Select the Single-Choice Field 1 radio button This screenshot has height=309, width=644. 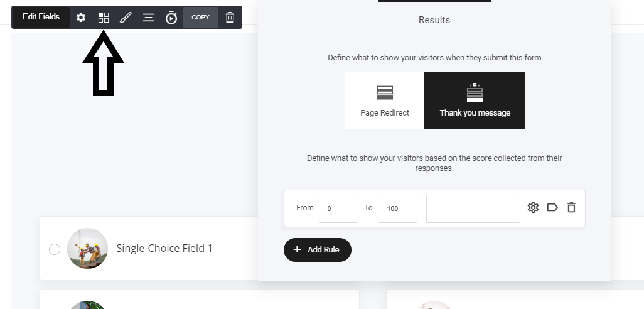(x=55, y=249)
